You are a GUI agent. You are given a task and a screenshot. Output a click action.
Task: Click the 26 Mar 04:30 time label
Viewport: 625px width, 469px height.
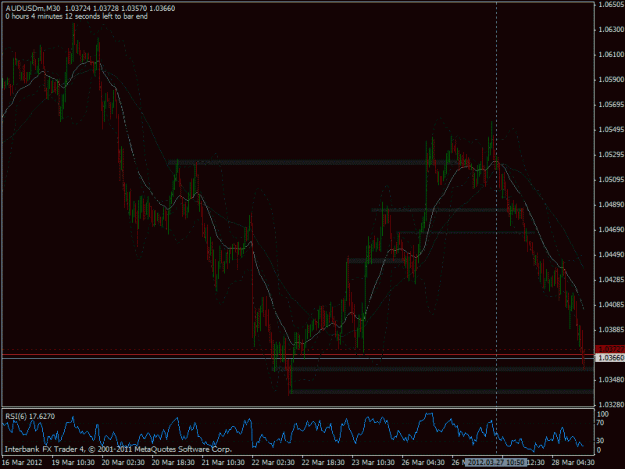(423, 463)
